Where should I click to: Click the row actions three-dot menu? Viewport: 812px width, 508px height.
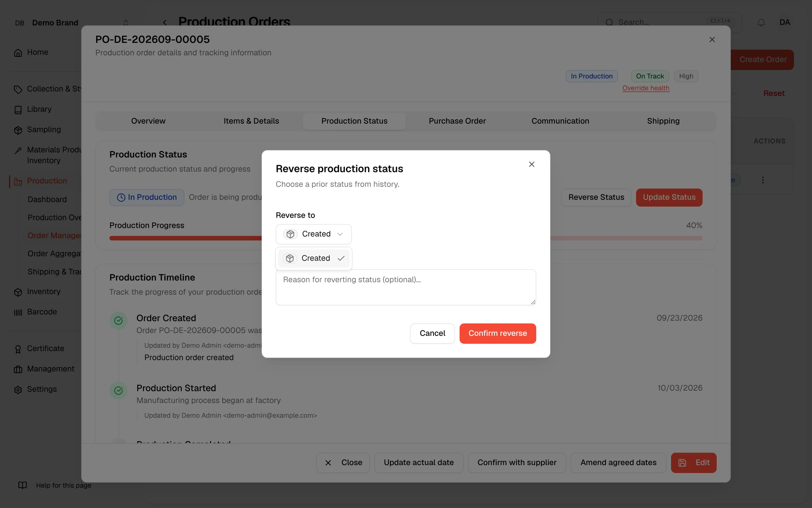(763, 180)
